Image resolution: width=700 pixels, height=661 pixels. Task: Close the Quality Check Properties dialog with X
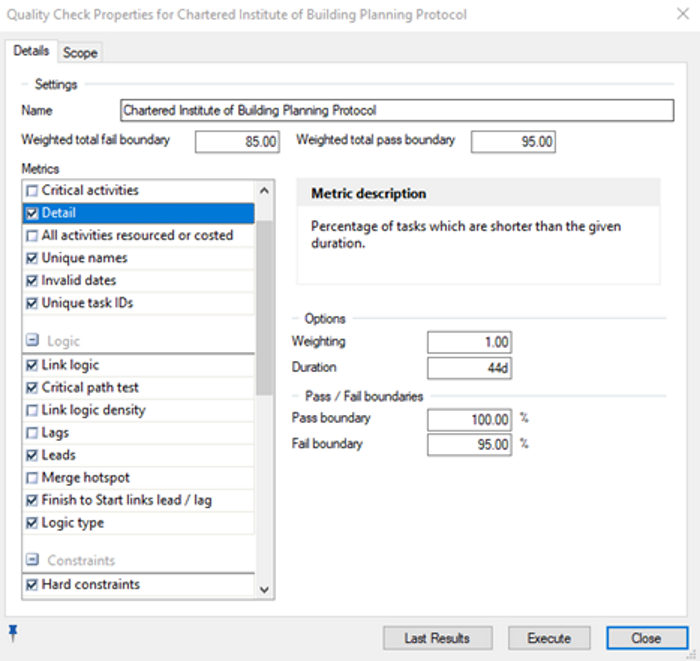click(x=683, y=14)
